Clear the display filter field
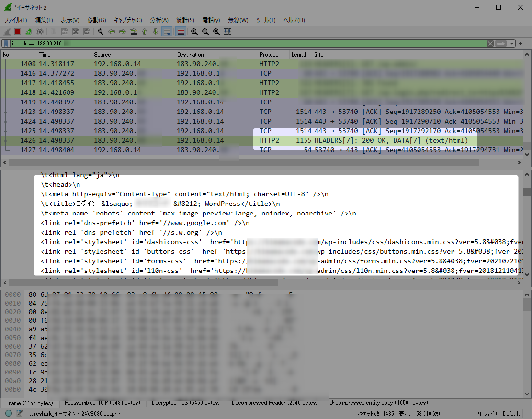Screen dimensions: 532x419 tap(490, 44)
